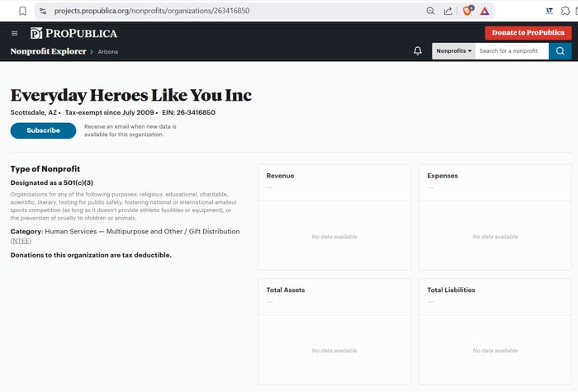Click the Revenue data panel

click(334, 217)
